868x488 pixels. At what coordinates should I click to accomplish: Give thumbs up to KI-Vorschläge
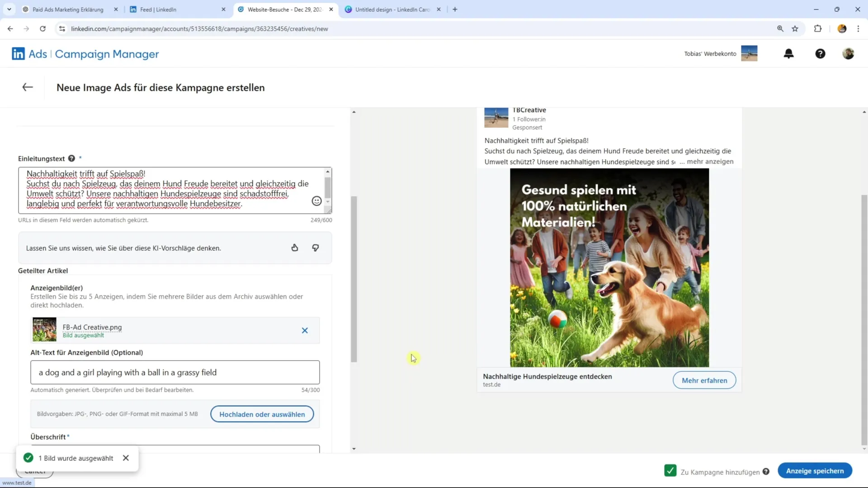[295, 248]
